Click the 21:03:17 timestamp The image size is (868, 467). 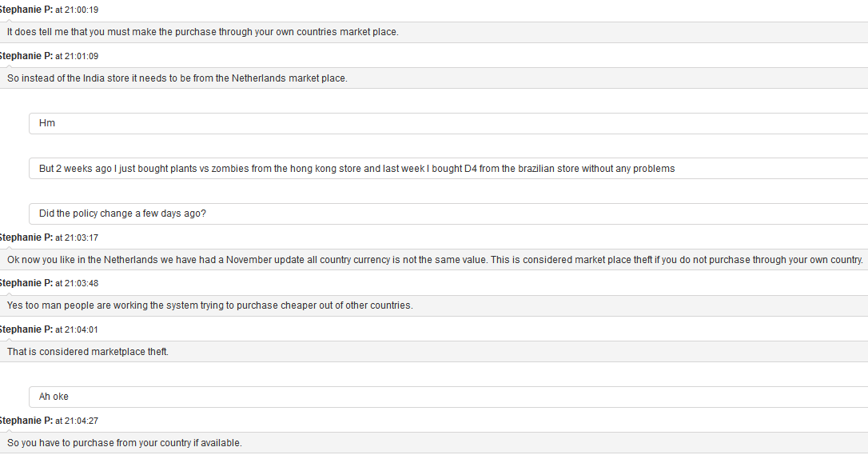coord(77,237)
